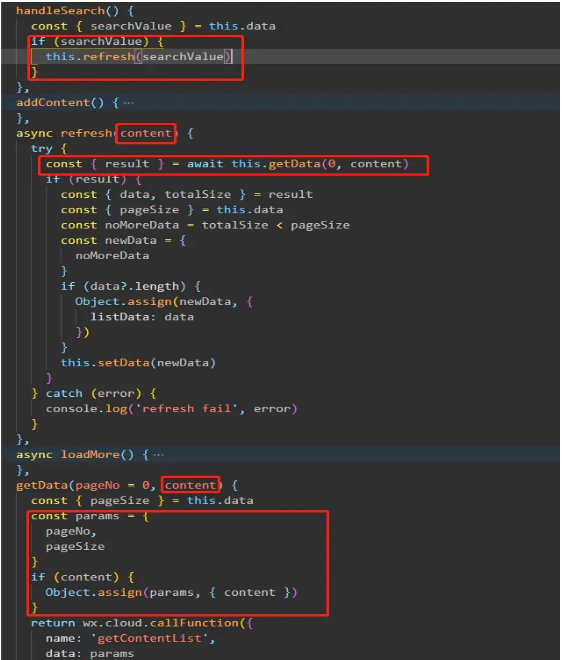Click the getData call in await line
Screen dimensions: 562x660
294,164
